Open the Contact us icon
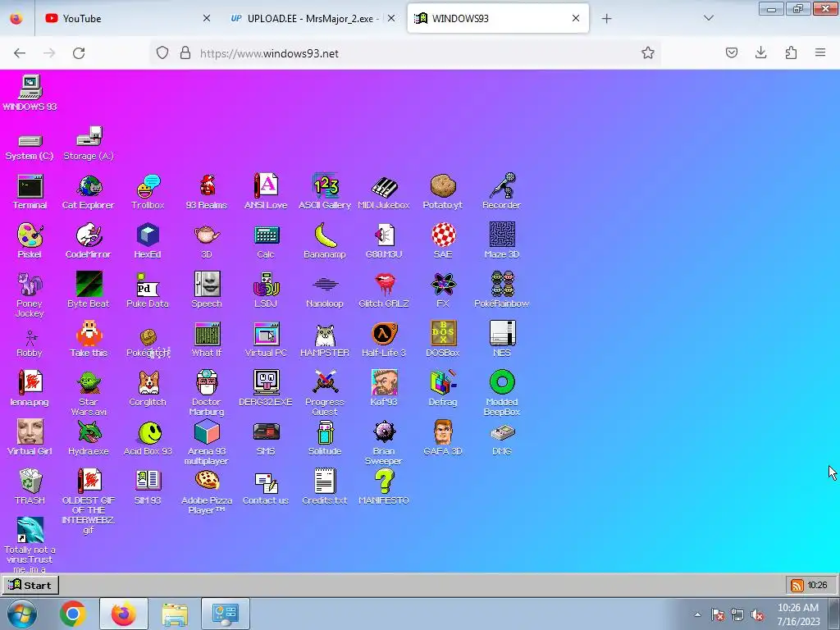 click(266, 486)
